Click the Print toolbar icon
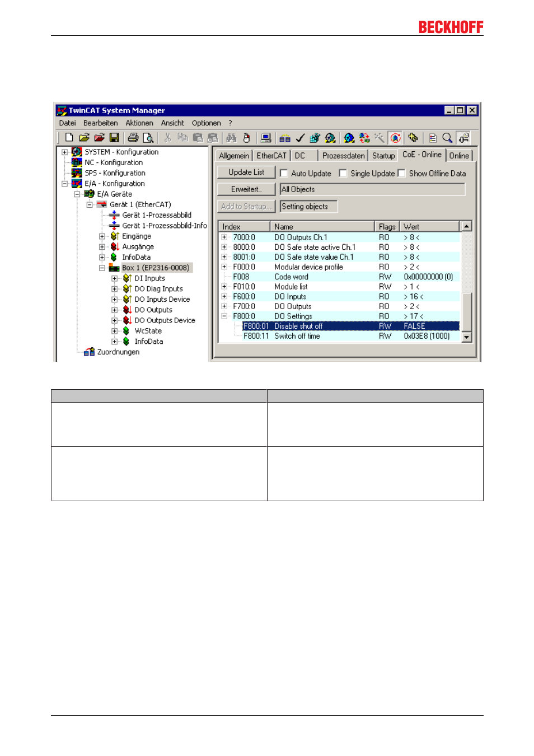This screenshot has height=756, width=534. click(x=133, y=138)
